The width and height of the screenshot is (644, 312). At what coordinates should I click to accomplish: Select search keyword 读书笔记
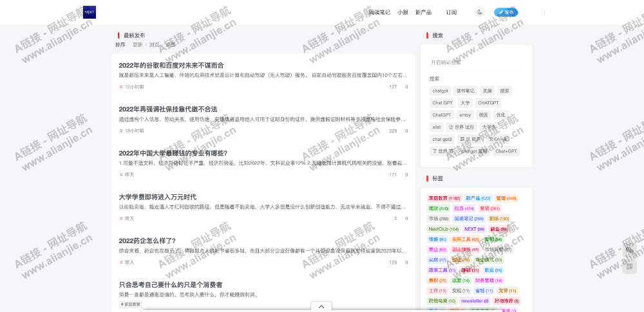coord(466,91)
